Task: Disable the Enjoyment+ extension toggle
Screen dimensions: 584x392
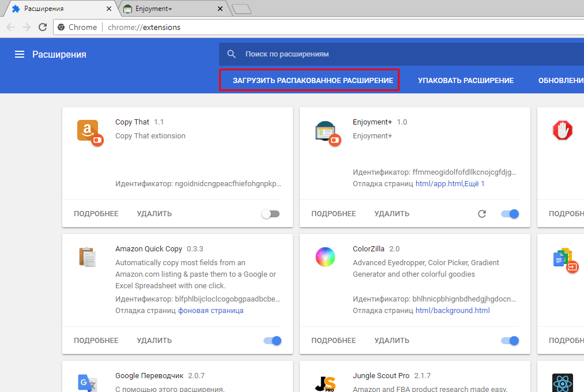Action: (510, 214)
